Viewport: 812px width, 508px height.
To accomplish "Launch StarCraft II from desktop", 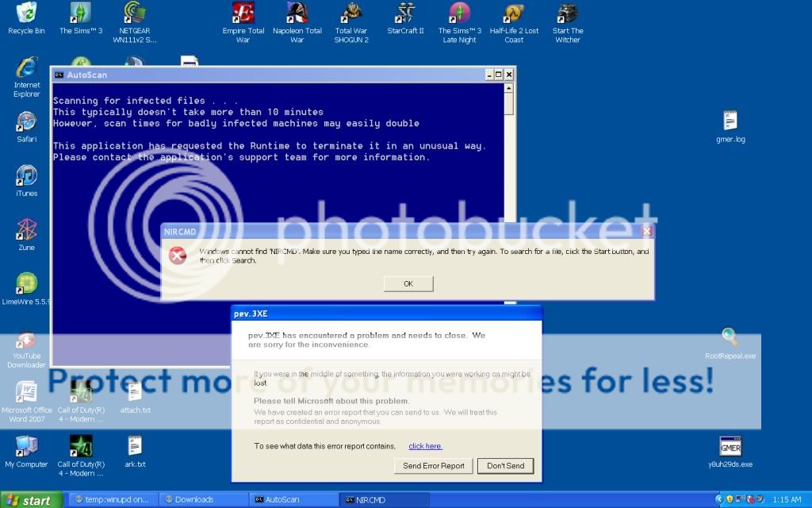I will [405, 13].
